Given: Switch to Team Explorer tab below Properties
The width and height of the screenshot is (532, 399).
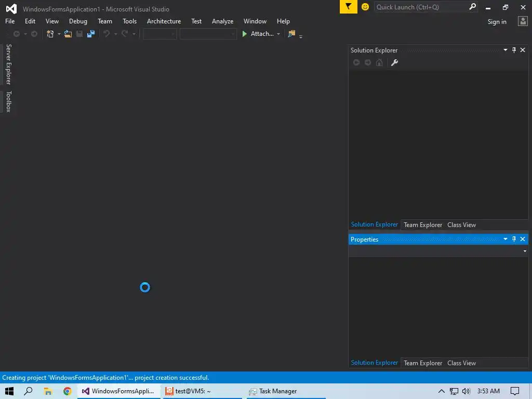Looking at the screenshot, I should 423,363.
